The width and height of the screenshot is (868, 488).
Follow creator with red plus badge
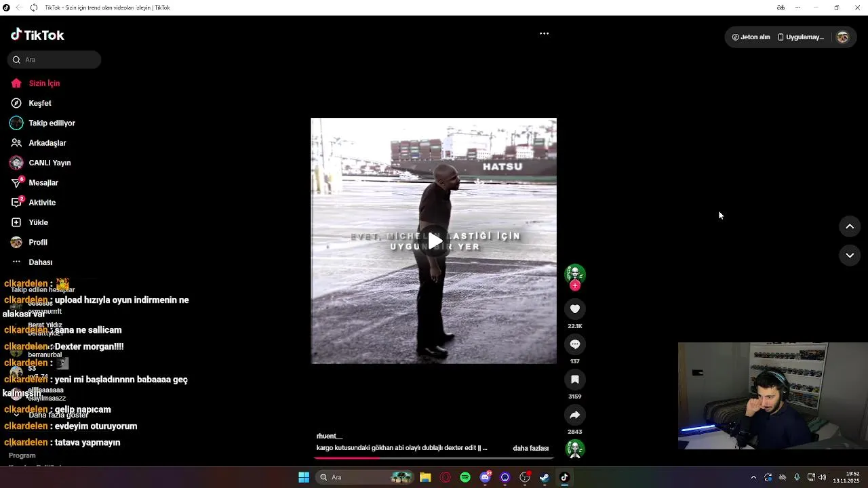575,285
